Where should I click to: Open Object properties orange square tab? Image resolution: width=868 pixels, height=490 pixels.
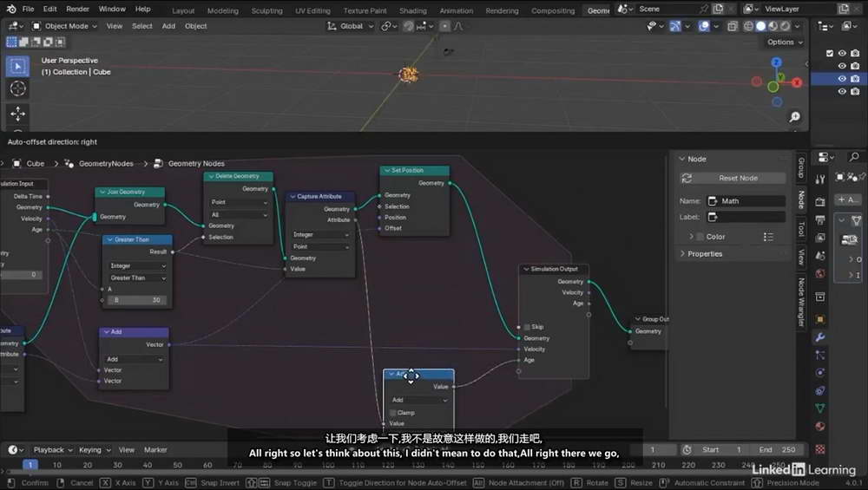click(820, 319)
